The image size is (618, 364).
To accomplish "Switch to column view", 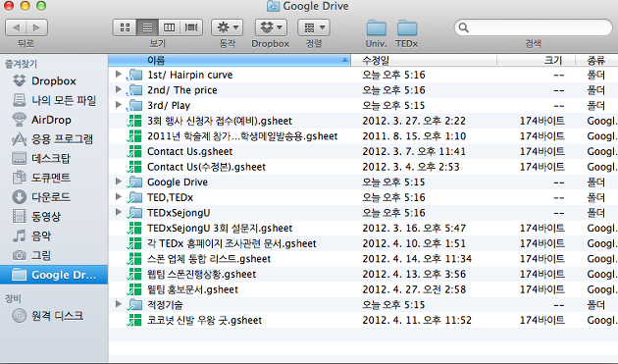I will coord(170,27).
